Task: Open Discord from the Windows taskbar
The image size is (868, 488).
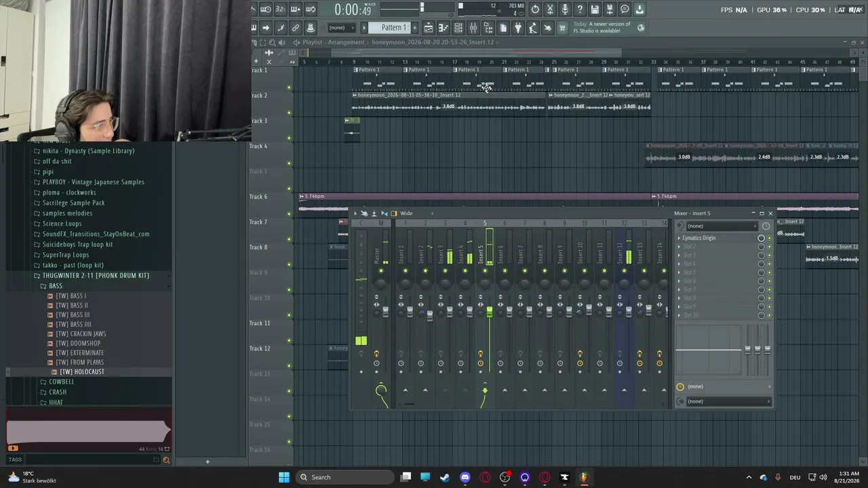Action: (465, 477)
